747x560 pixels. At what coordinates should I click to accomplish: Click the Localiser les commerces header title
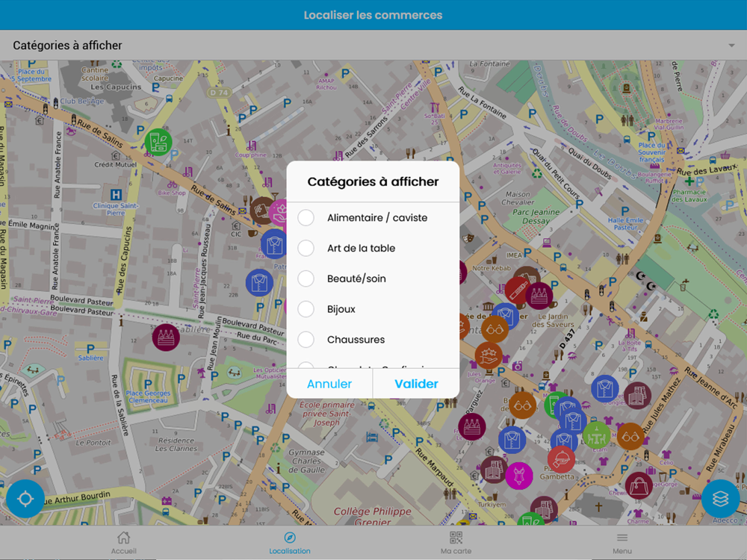pos(373,15)
